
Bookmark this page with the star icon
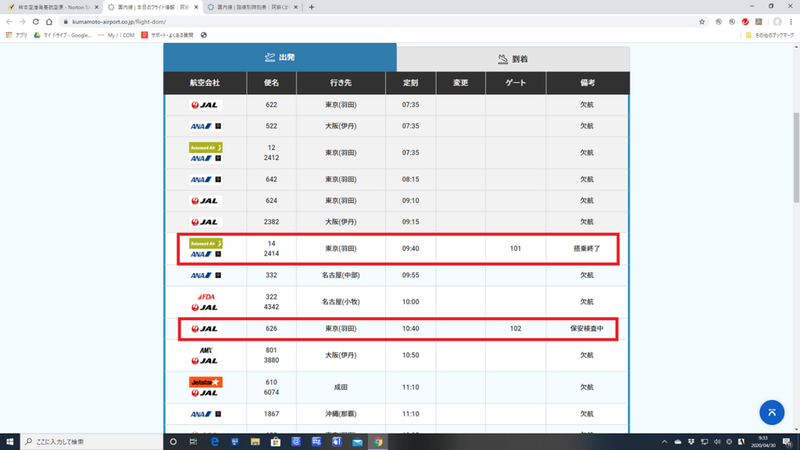pyautogui.click(x=702, y=22)
